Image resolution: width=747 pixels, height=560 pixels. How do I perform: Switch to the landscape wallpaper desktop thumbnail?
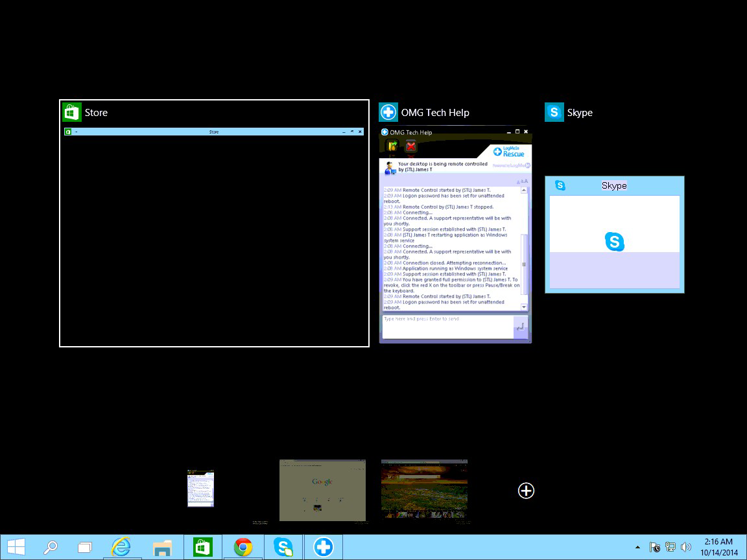coord(424,490)
